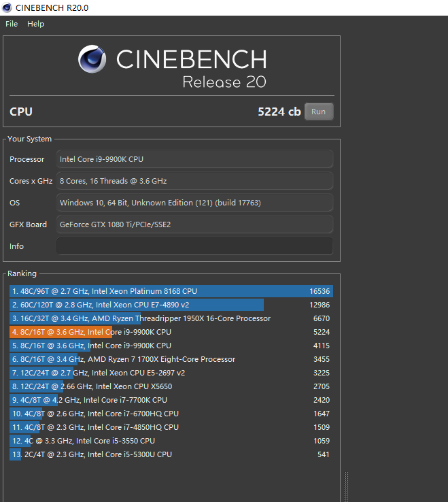Select highlighted orange i9-9900K row scoring 5224
Screen dimensions: 448x502
(x=171, y=332)
